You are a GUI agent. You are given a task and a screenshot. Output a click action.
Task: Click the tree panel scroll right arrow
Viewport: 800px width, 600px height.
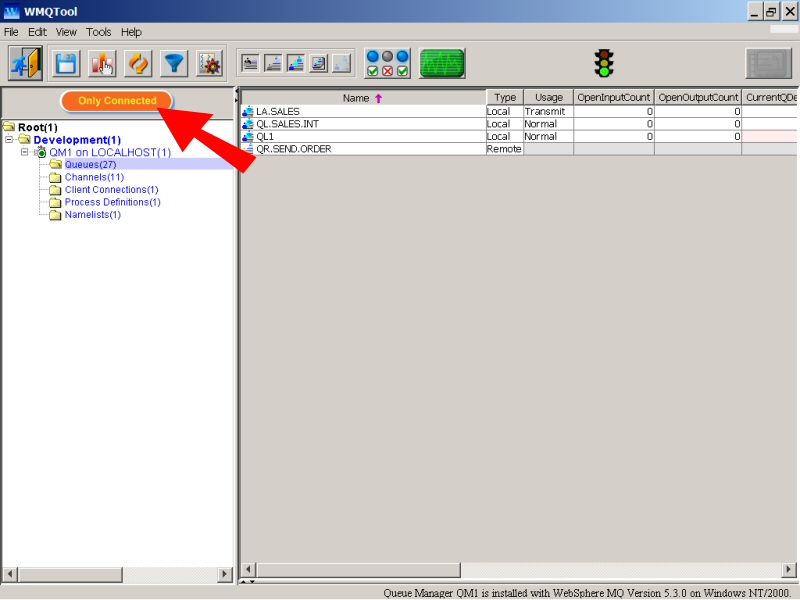[224, 574]
